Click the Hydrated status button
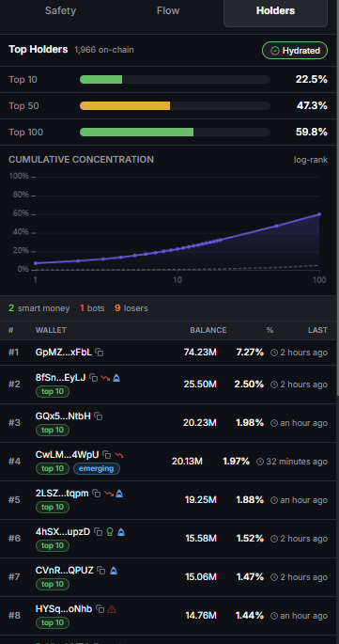 coord(295,51)
